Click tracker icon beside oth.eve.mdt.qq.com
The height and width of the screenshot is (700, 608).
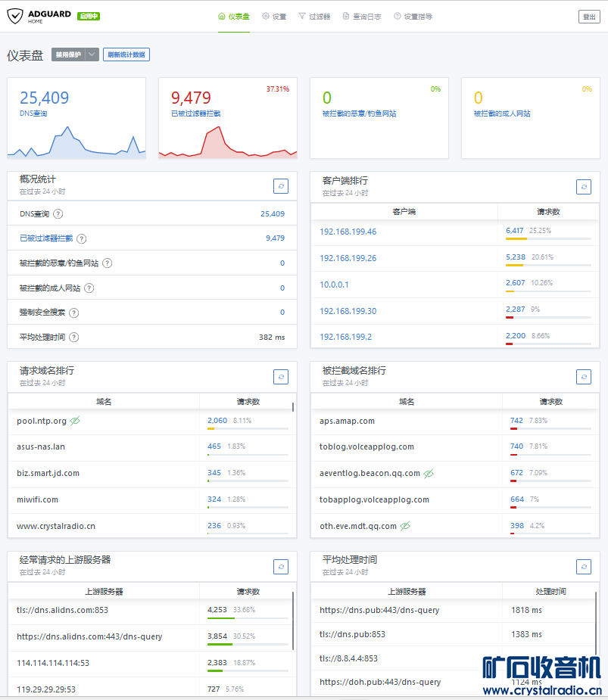point(405,526)
